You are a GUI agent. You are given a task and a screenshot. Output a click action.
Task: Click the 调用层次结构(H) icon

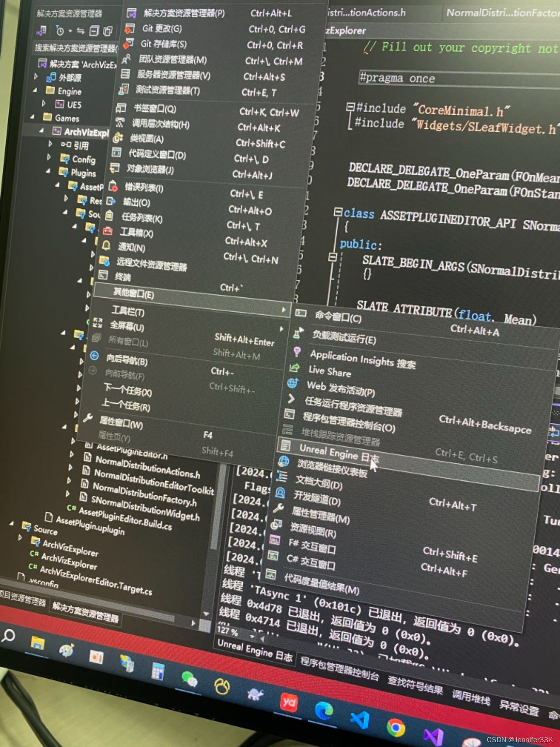click(119, 123)
